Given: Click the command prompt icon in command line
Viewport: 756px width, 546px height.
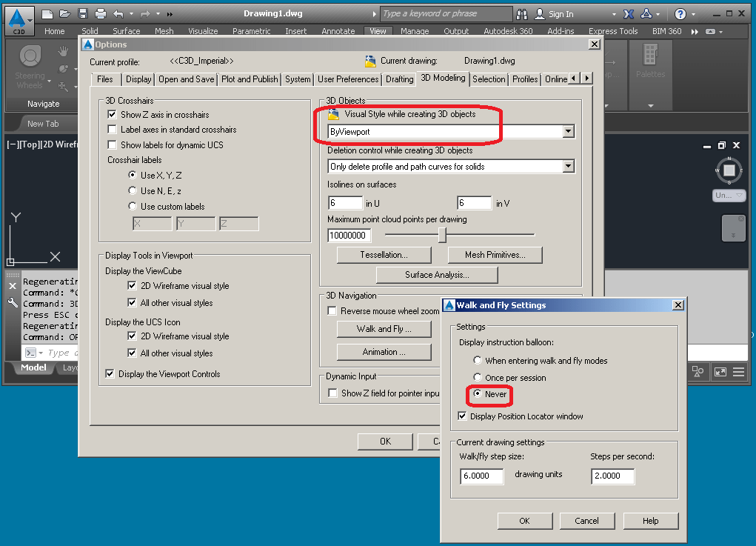Looking at the screenshot, I should coord(30,353).
